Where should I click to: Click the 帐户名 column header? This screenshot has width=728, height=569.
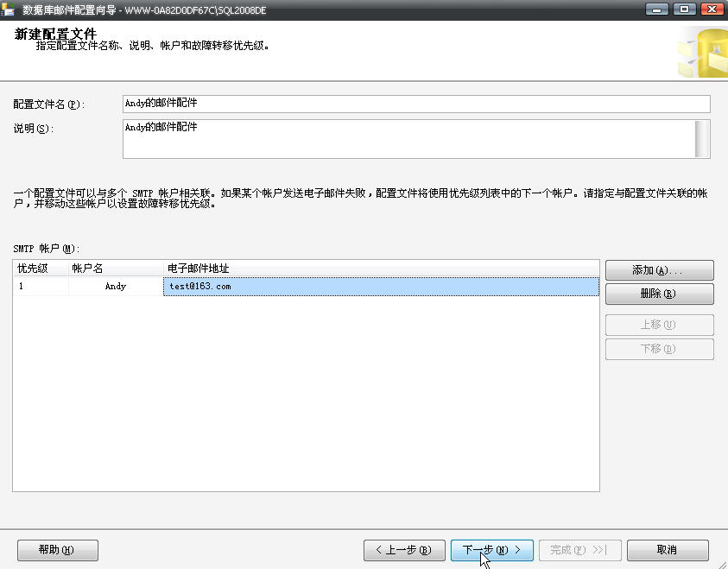click(x=115, y=269)
